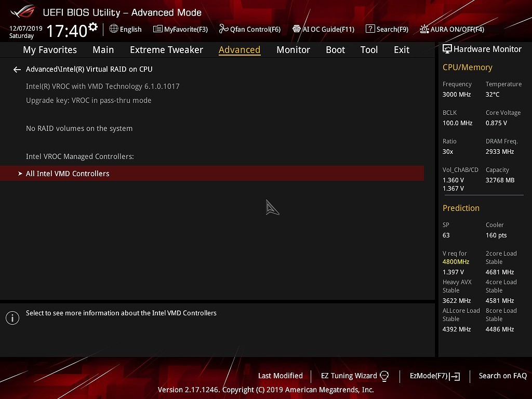This screenshot has height=399, width=532.
Task: Click the Cooler 160 pts value
Action: (496, 235)
